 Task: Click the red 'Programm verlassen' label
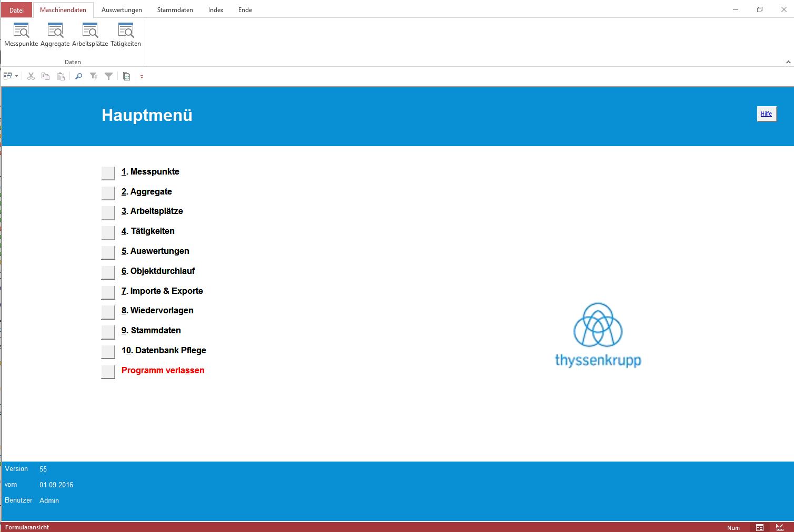[x=163, y=371]
